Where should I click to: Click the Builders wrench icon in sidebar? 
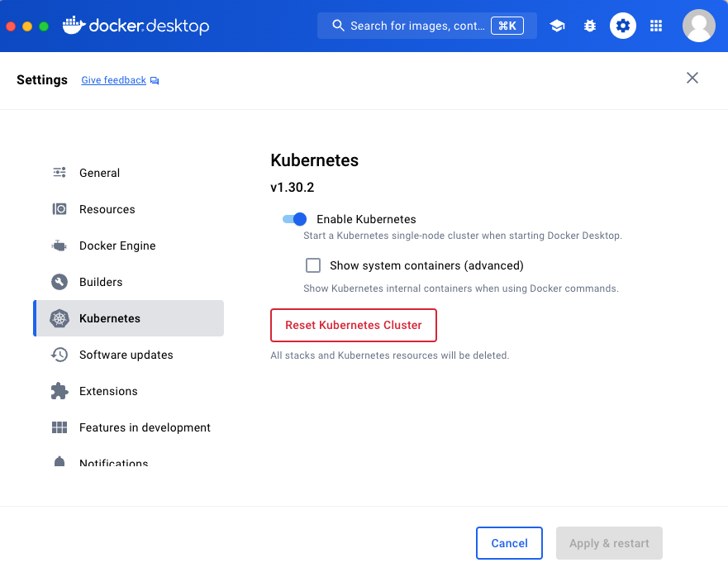59,282
